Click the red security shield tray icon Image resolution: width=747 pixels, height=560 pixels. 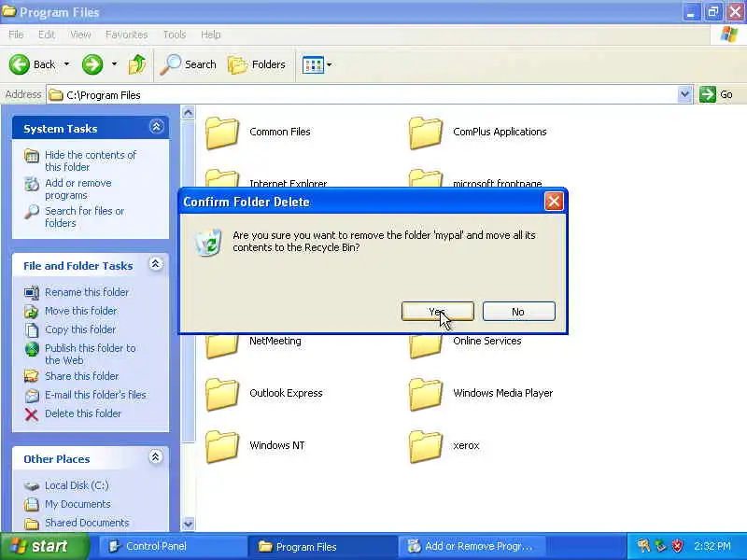point(677,546)
